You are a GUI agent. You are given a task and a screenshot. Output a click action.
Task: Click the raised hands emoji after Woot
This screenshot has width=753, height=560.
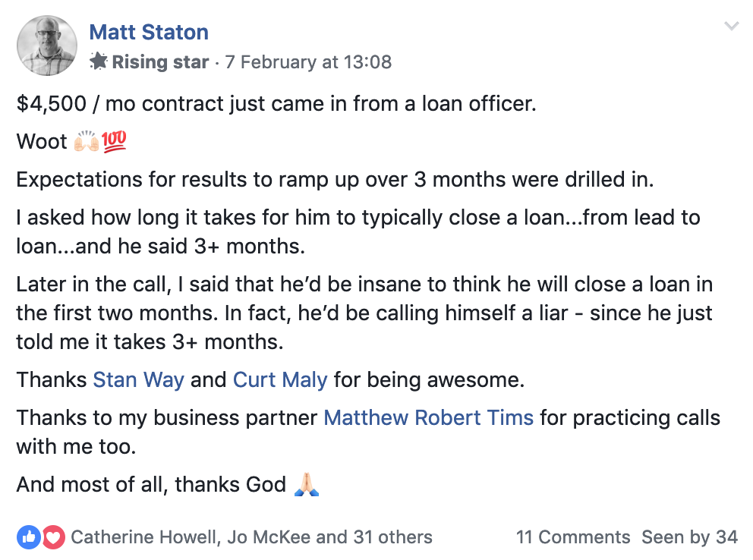[87, 141]
